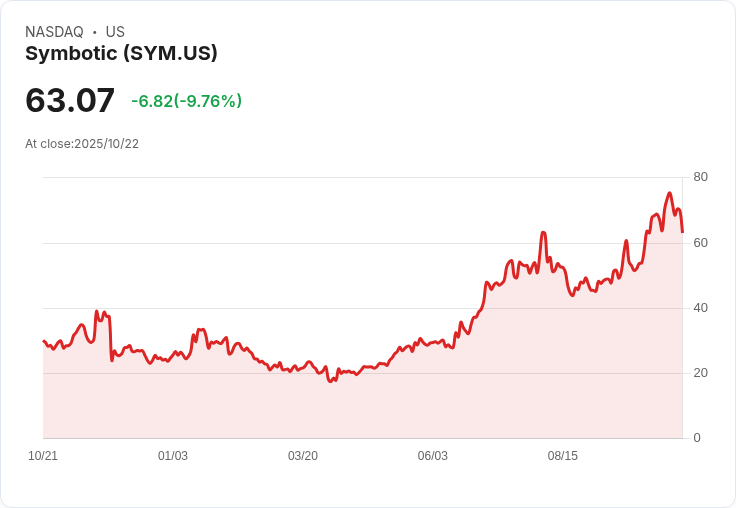Click the 63.07 closing price
Image resolution: width=736 pixels, height=508 pixels.
[x=70, y=100]
